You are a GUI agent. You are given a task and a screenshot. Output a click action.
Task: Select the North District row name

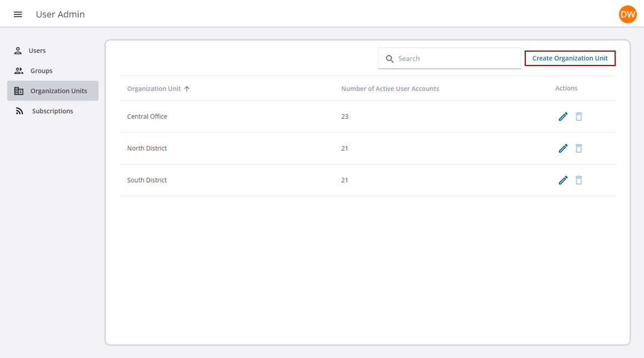[x=147, y=148]
